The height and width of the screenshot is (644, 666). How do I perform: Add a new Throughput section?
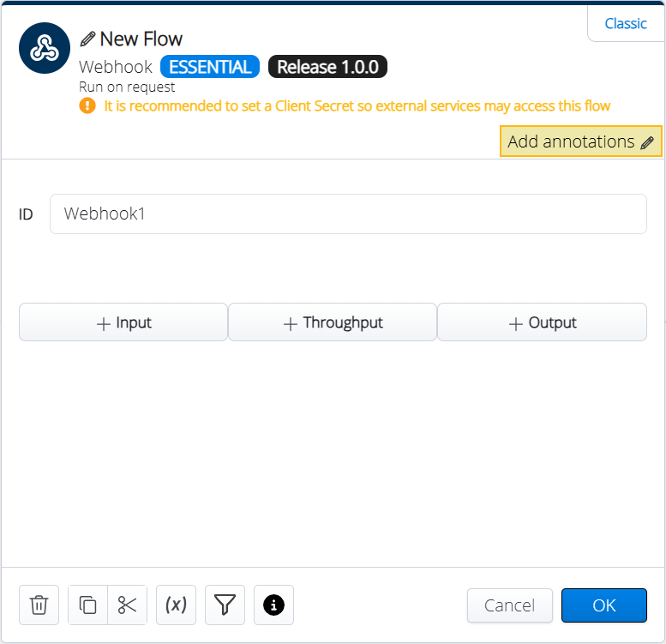pos(333,323)
